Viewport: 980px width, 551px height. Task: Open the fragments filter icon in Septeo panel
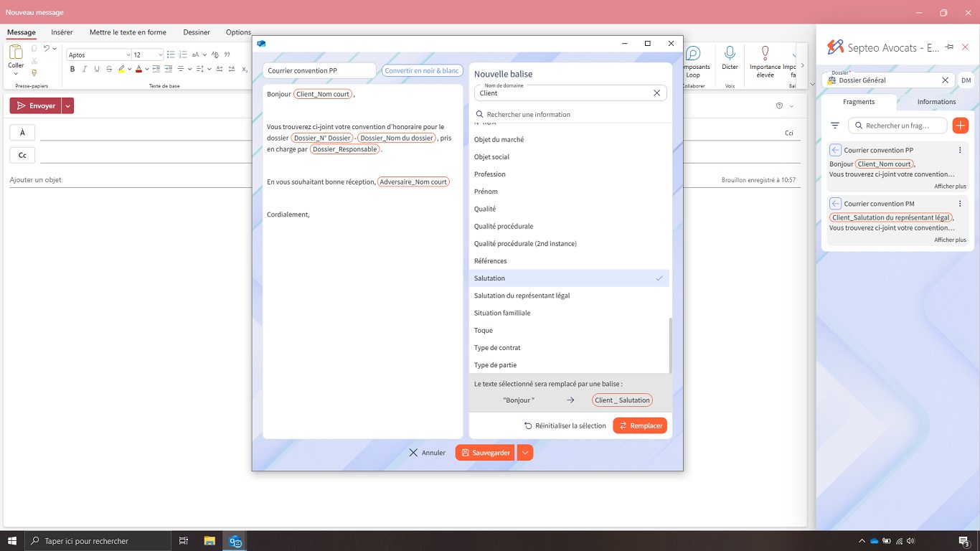click(835, 126)
